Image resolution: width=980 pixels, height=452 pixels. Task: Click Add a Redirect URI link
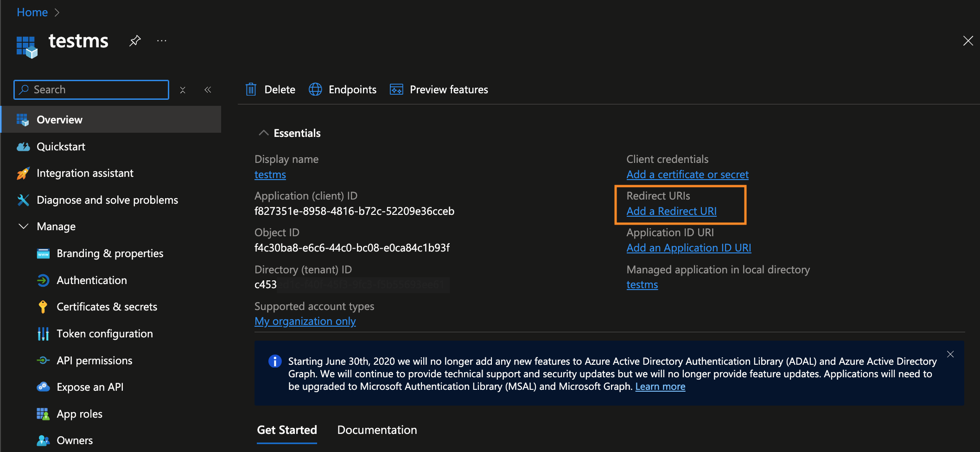point(671,211)
